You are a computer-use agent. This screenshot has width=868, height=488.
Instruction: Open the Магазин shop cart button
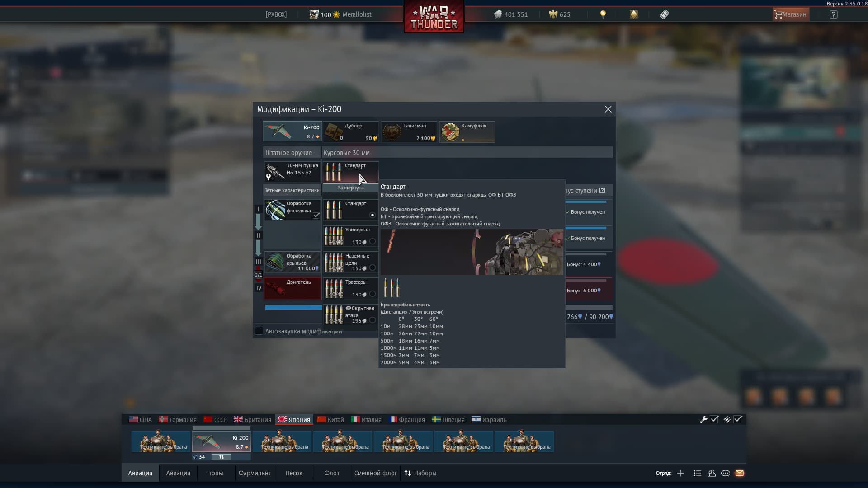791,14
